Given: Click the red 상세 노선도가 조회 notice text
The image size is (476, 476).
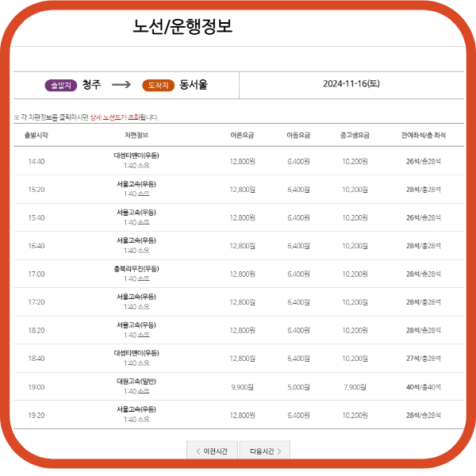Looking at the screenshot, I should pyautogui.click(x=115, y=117).
